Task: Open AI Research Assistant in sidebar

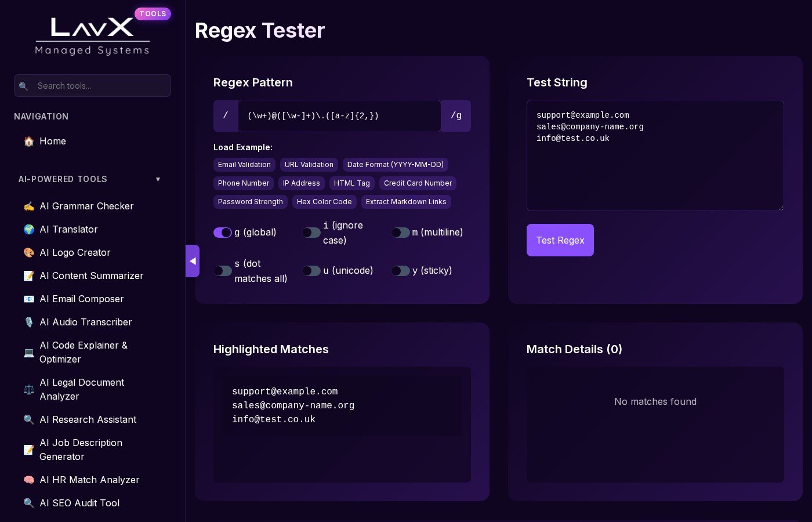Action: [88, 420]
